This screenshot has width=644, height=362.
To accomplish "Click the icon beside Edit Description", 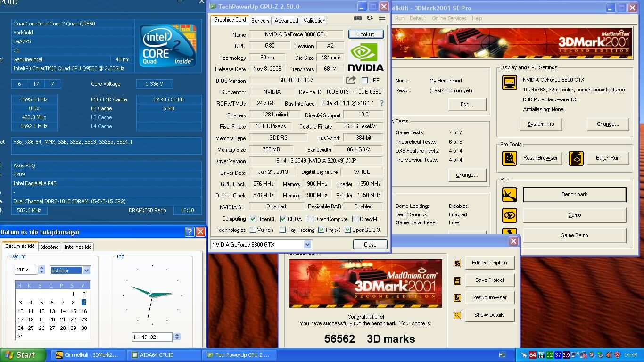I will point(457,263).
